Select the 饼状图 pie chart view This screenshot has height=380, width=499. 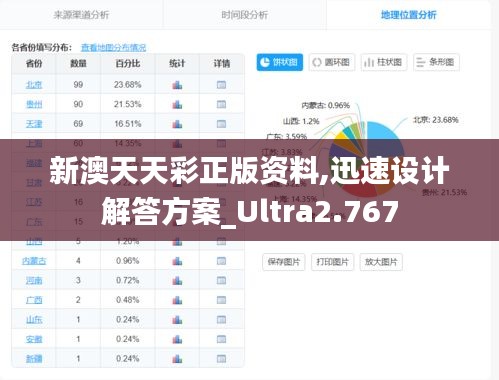(280, 62)
